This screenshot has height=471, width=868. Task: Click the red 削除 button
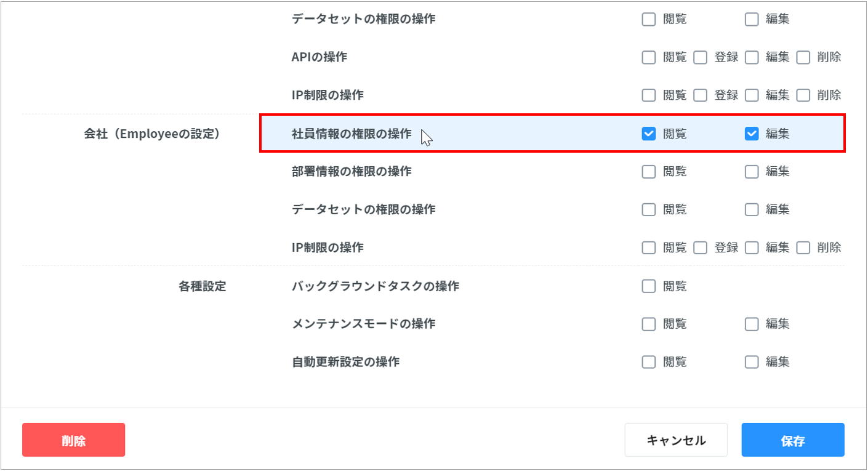73,440
